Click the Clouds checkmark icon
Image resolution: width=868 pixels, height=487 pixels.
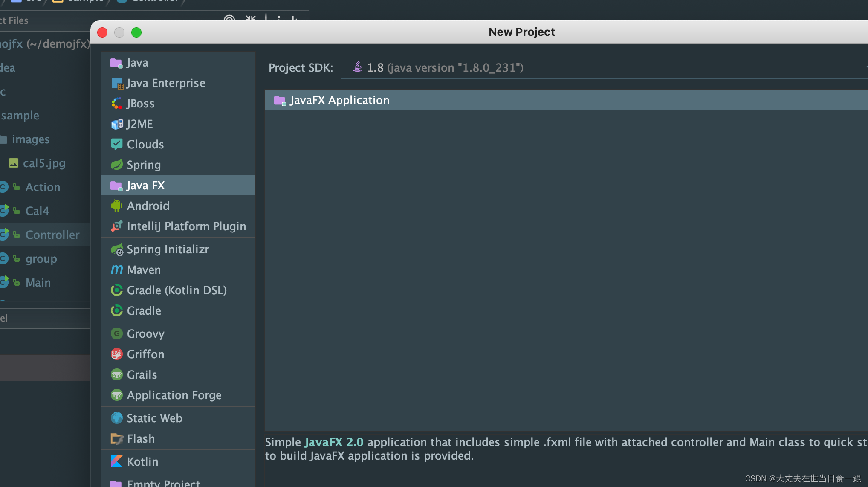tap(116, 145)
